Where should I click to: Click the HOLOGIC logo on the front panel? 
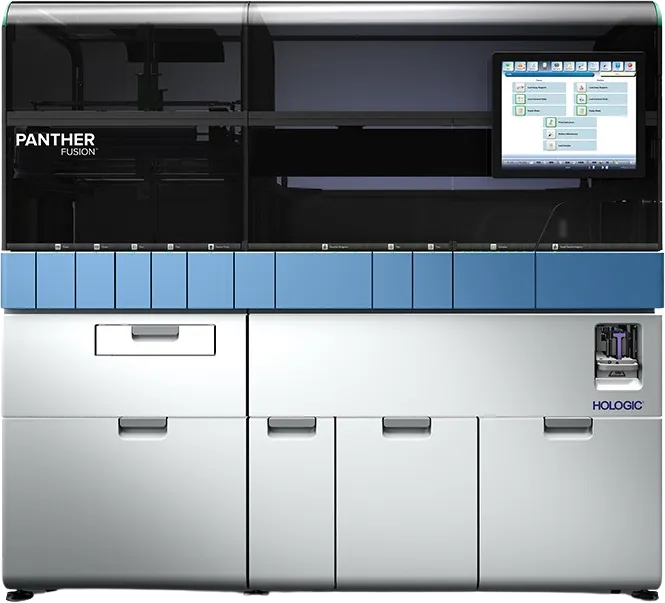point(618,405)
